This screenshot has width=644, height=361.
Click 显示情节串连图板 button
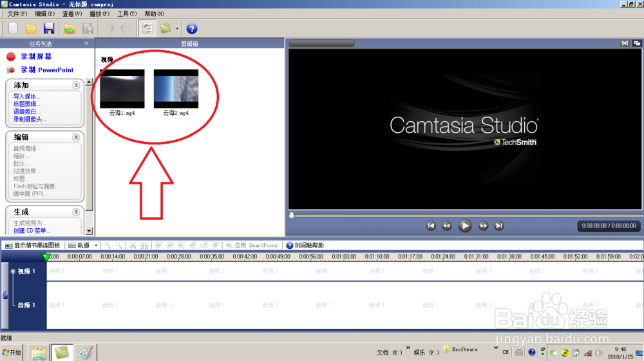coord(32,246)
